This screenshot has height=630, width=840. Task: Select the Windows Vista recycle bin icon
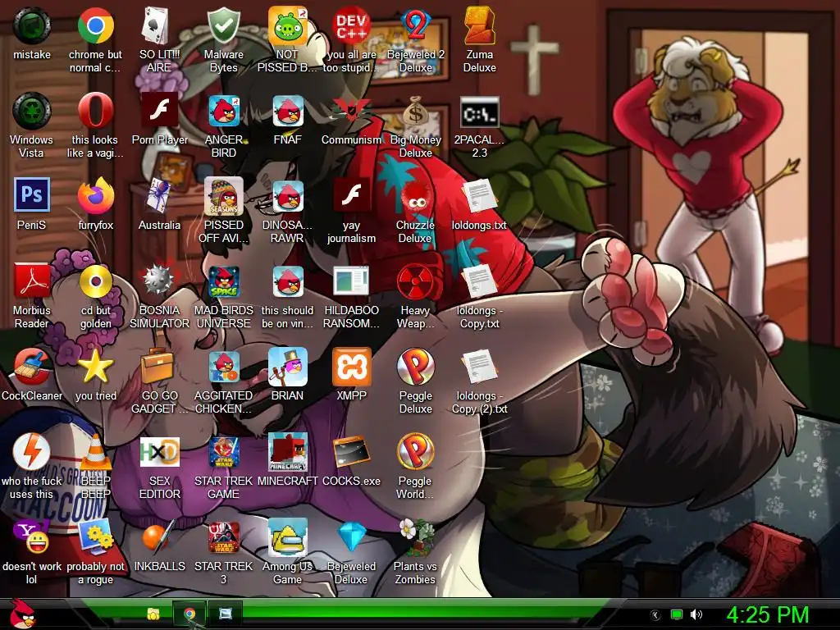click(32, 111)
